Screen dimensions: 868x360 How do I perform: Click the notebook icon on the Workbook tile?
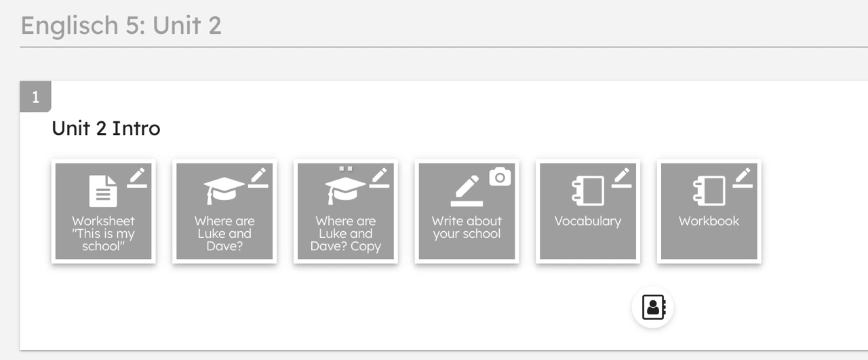click(x=709, y=191)
